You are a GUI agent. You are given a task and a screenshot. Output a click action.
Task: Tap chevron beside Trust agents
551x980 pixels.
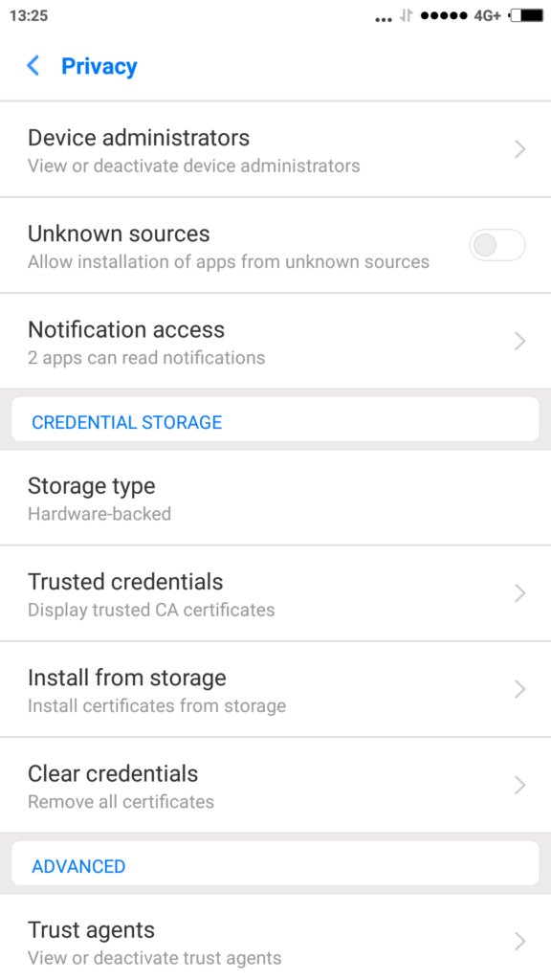tap(519, 942)
